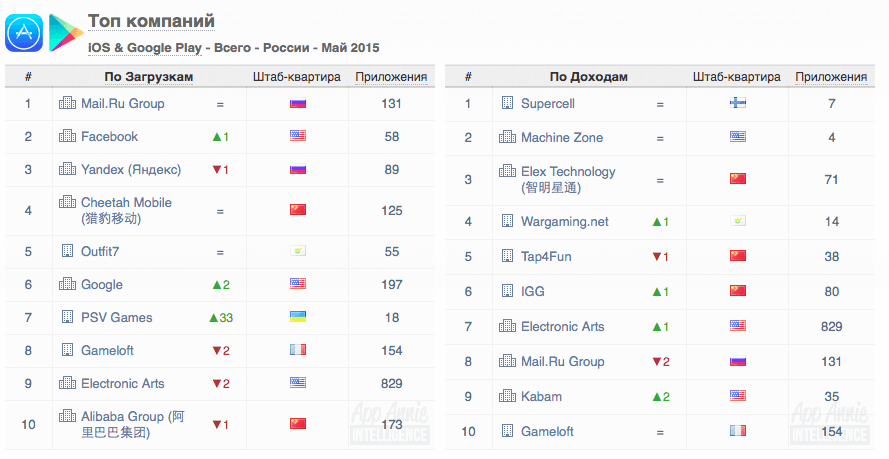This screenshot has width=889, height=459.
Task: Open Cheetah Mobile company link
Action: (x=126, y=202)
